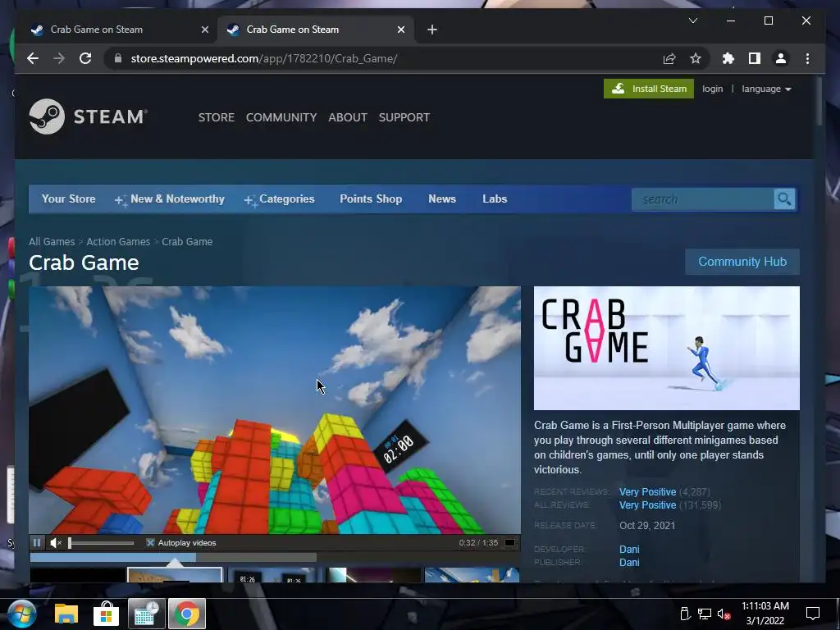Open the Points Shop

pos(371,199)
